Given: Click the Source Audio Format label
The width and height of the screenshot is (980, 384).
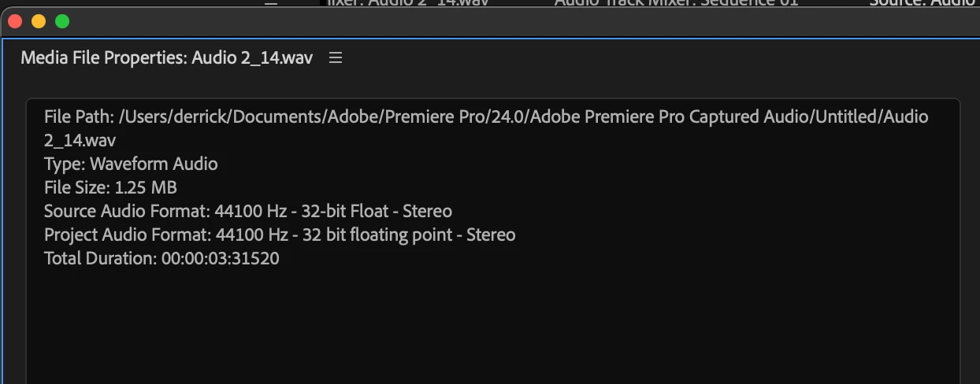Looking at the screenshot, I should click(127, 212).
